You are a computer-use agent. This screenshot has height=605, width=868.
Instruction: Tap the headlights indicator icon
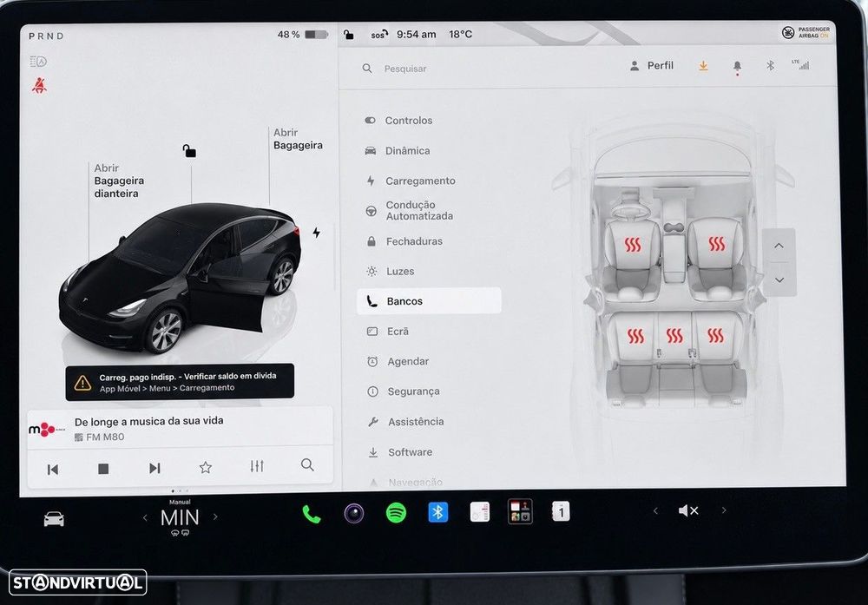pyautogui.click(x=38, y=62)
